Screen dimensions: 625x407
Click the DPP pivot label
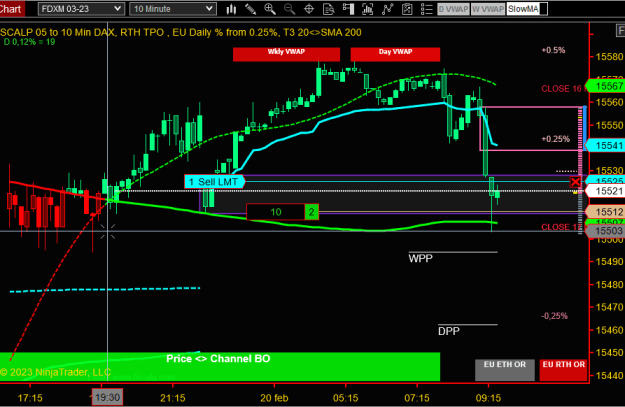click(x=449, y=331)
